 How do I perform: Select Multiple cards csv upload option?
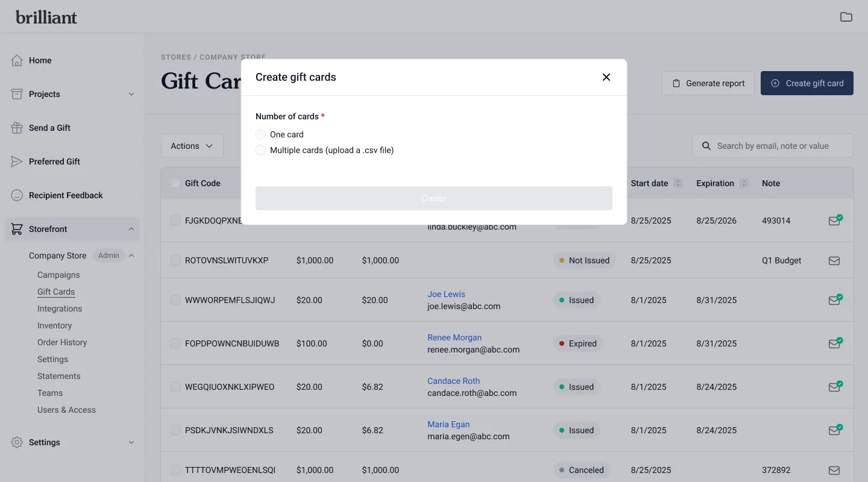[260, 150]
